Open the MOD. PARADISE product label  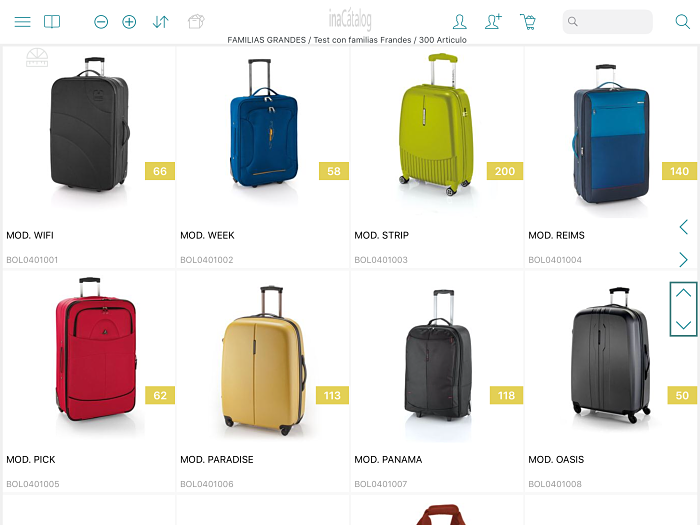(x=217, y=459)
